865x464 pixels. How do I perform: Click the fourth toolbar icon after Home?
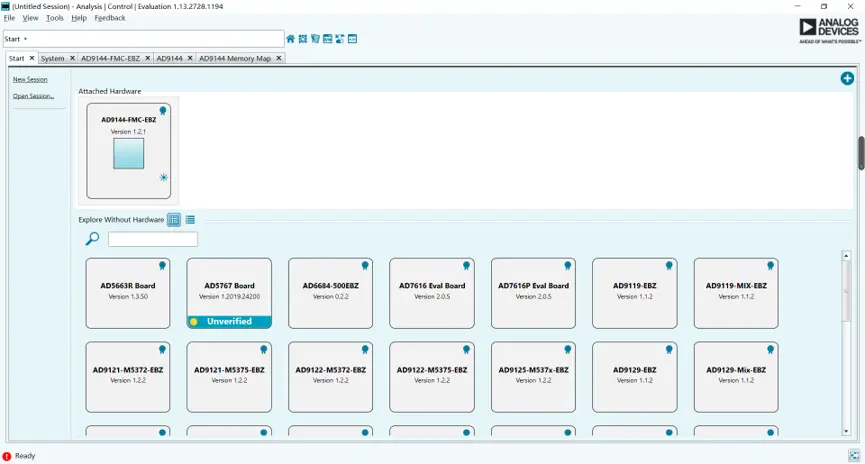(328, 39)
